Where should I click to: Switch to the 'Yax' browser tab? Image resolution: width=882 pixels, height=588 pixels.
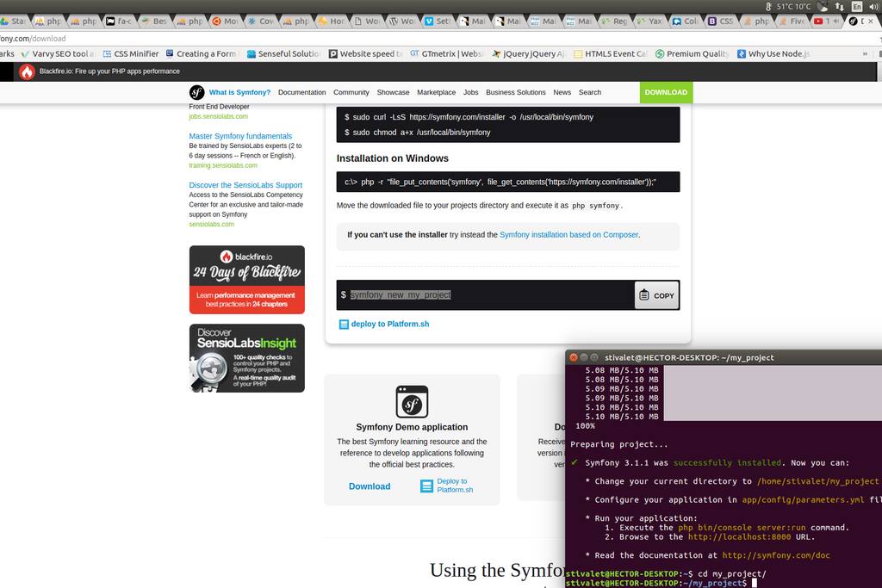tap(649, 22)
